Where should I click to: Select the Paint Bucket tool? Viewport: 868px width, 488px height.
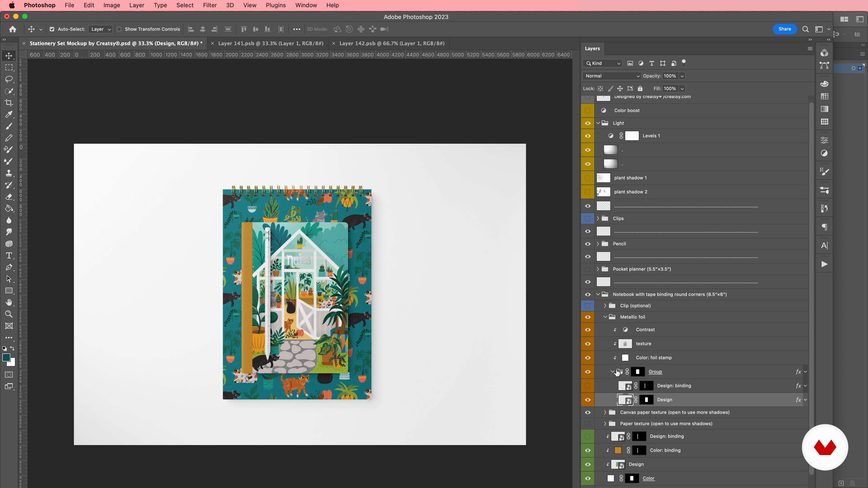(x=9, y=209)
